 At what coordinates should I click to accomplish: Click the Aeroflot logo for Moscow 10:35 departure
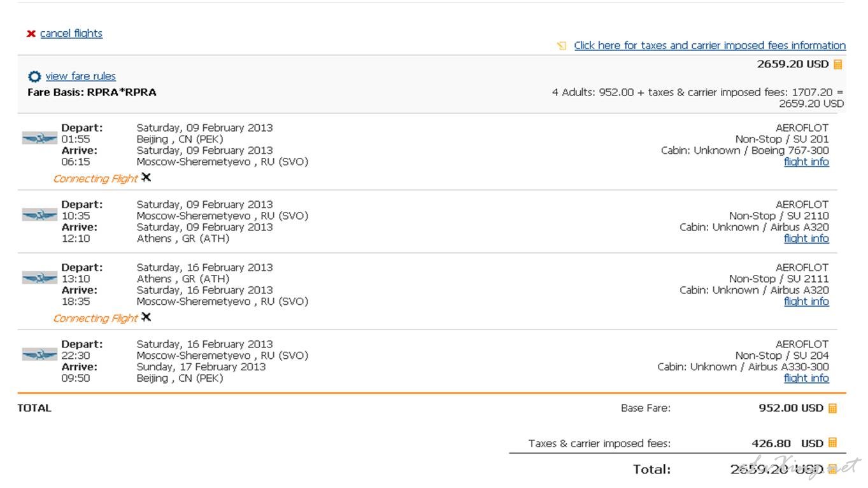coord(39,215)
